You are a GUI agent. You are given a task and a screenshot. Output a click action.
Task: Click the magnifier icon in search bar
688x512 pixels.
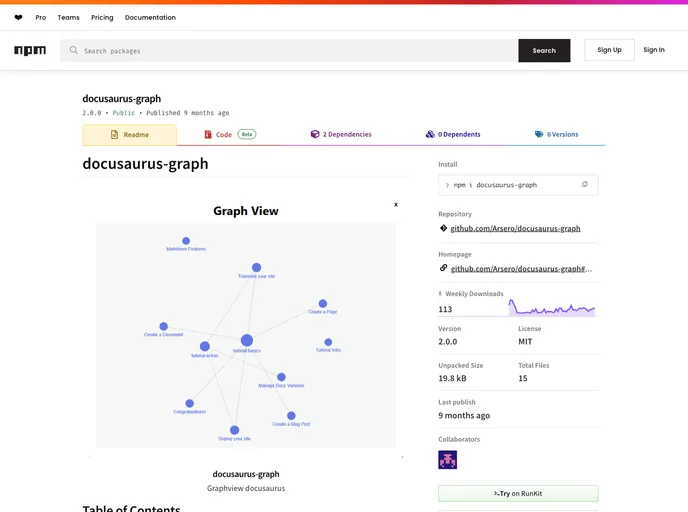(x=74, y=50)
